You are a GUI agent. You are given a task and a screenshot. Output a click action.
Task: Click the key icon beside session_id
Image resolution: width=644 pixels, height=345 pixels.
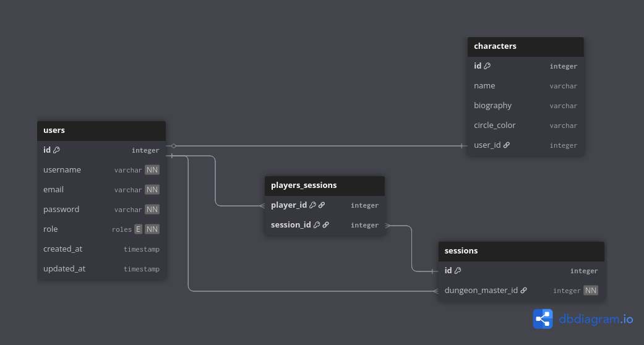[x=317, y=224]
